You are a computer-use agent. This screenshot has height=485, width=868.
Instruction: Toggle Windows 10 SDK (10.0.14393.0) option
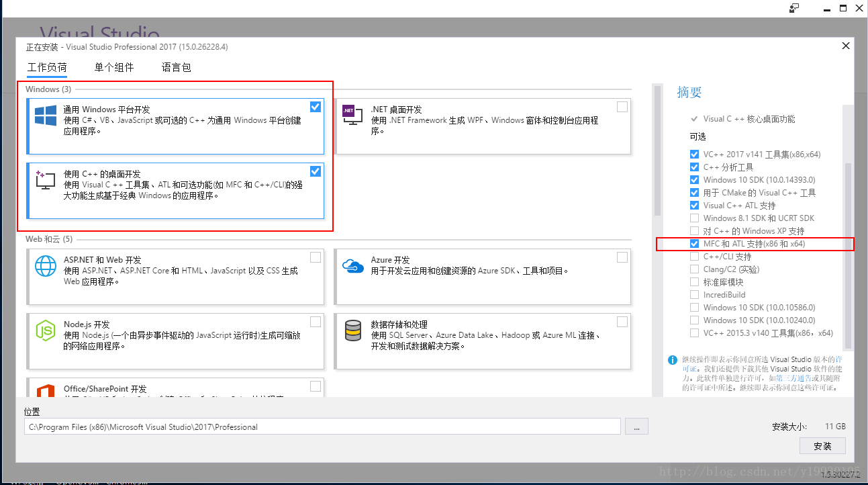click(695, 180)
